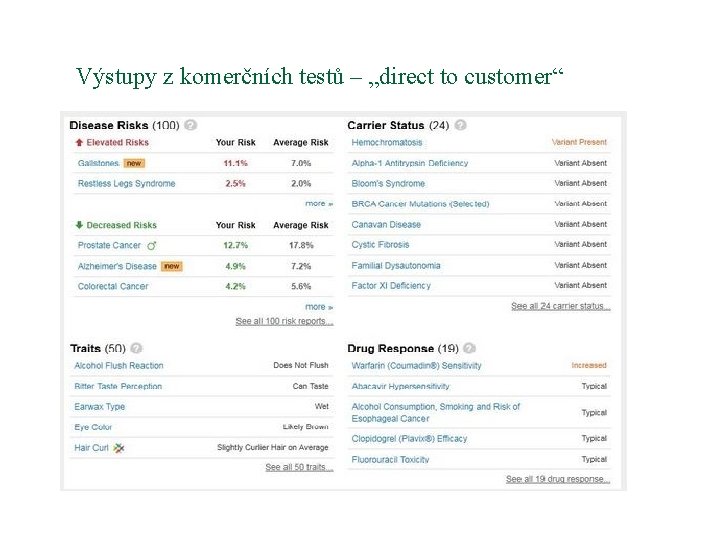Click the new badge next to Gallstones
This screenshot has width=720, height=540.
pyautogui.click(x=134, y=163)
